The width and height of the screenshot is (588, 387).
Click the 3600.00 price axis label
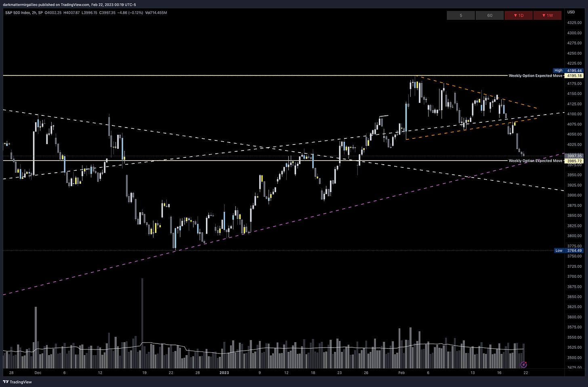(x=574, y=317)
